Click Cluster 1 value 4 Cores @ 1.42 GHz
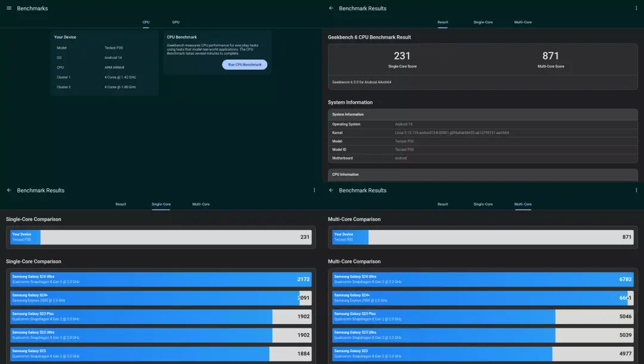644x364 pixels. click(120, 77)
